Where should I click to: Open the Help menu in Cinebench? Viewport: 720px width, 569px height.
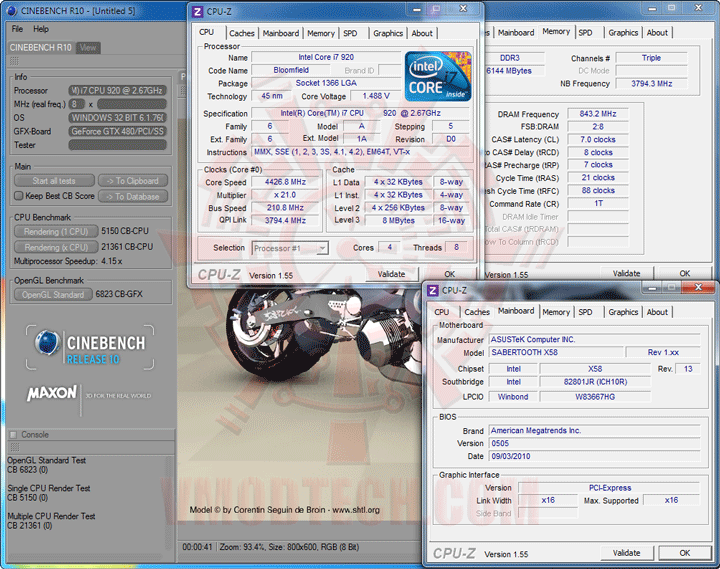tap(41, 29)
